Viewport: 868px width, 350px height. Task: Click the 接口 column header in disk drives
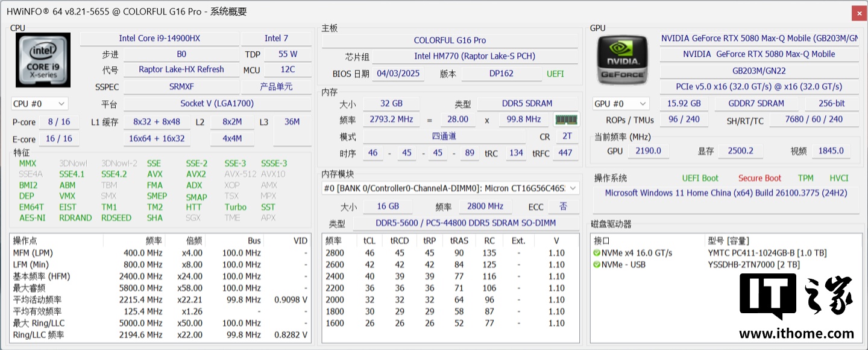tap(603, 241)
